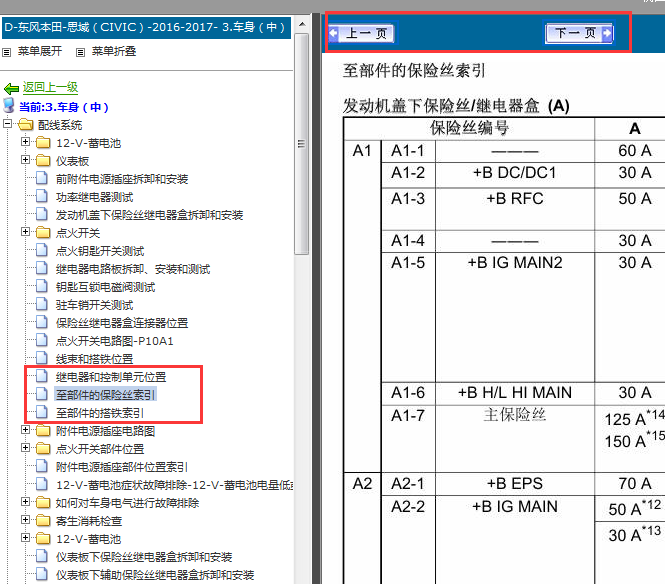Expand the 寄生消耗检查 folder

coord(25,520)
